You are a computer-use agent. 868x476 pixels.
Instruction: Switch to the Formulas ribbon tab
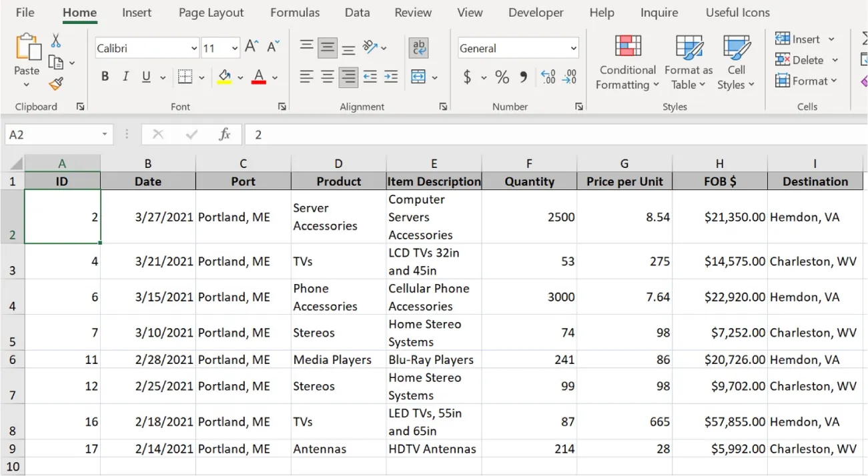pyautogui.click(x=295, y=12)
